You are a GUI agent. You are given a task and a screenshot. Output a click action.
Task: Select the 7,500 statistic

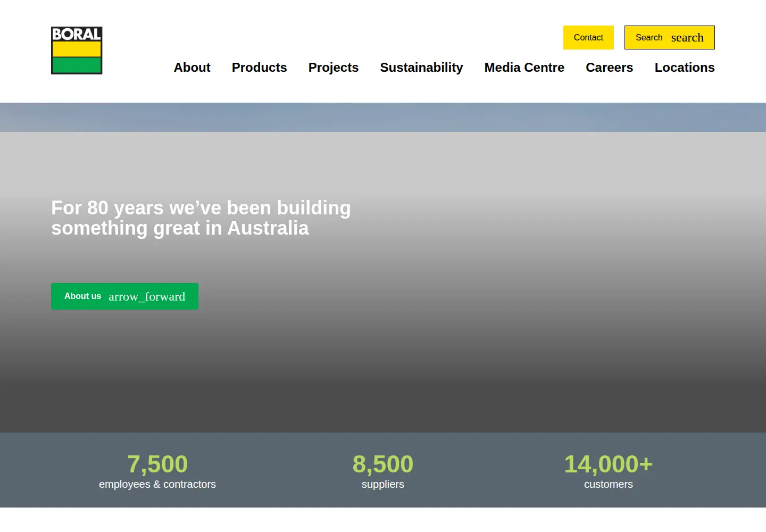157,464
